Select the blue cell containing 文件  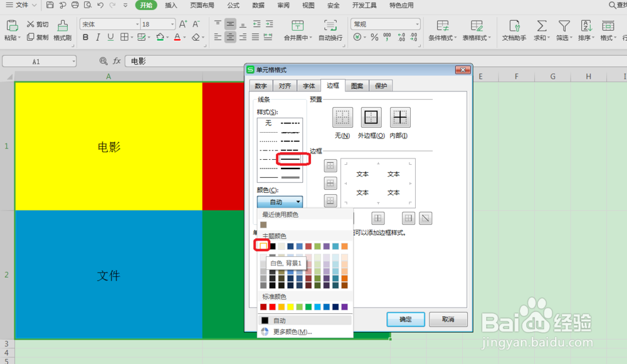108,275
